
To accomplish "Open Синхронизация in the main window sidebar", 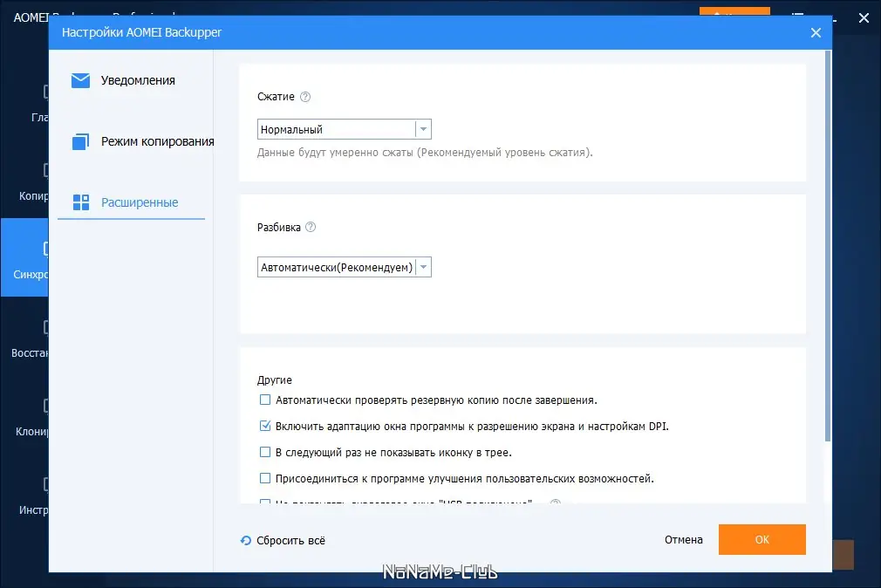I will click(24, 257).
